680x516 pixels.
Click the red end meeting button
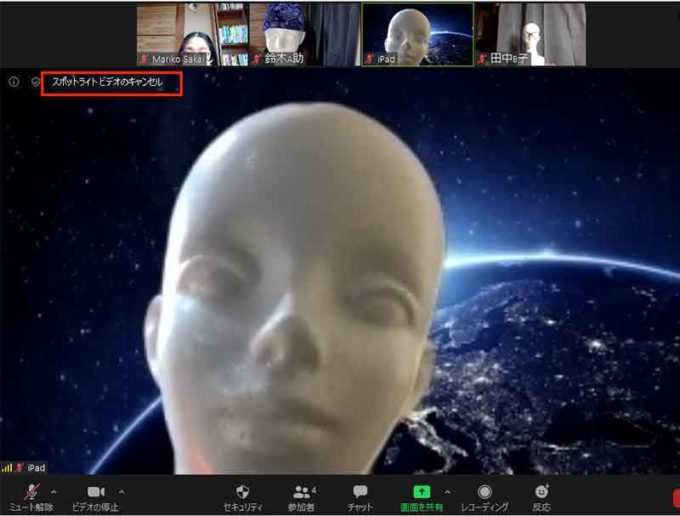[x=676, y=499]
